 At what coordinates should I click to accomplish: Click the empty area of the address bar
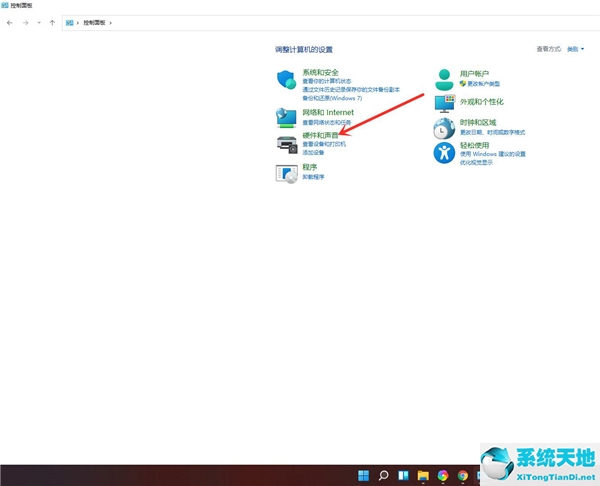(x=356, y=23)
